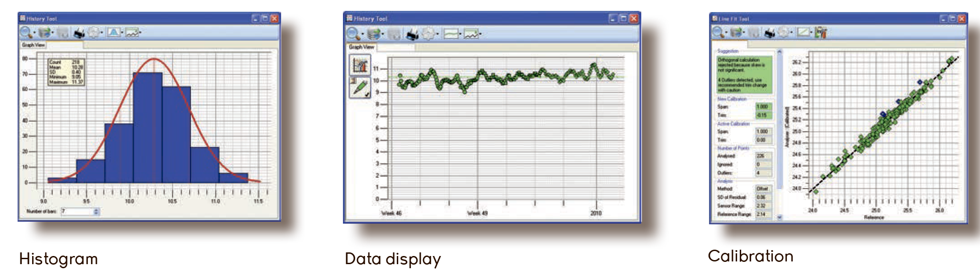
Task: Expand the trend chart icon dropdown in Histogram window
Action: (x=141, y=33)
